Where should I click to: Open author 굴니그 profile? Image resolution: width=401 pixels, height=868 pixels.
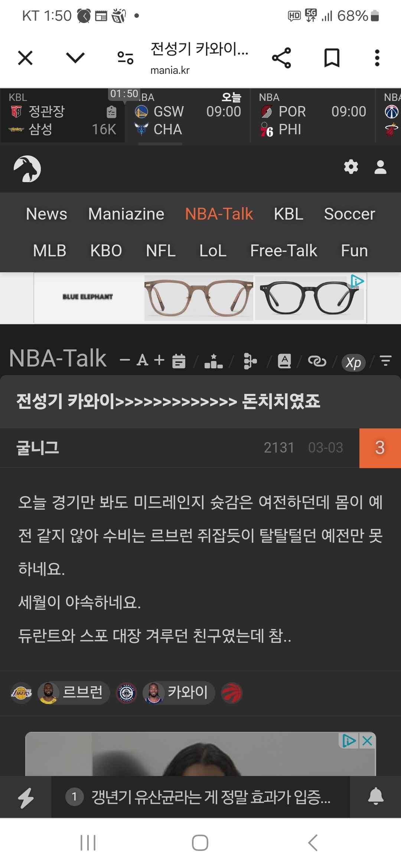coord(38,448)
